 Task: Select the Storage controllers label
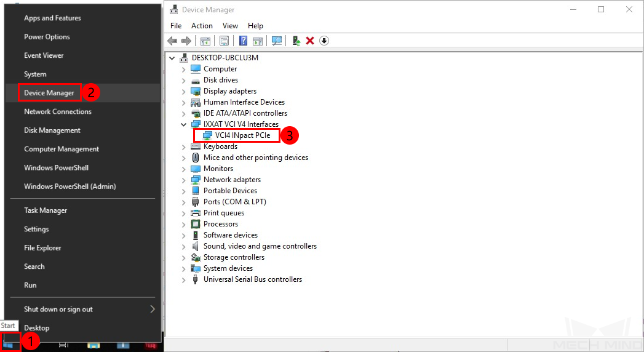point(234,257)
